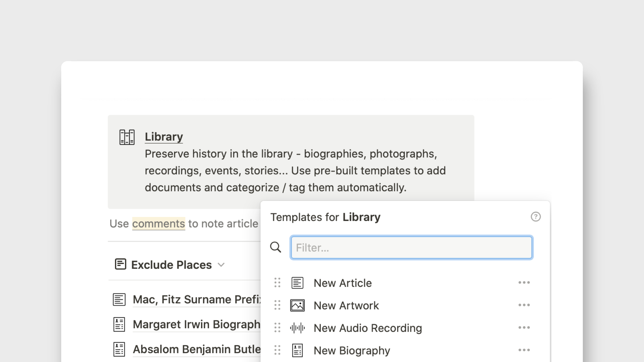Grab drag handle beside New Article
The image size is (644, 362).
(x=277, y=283)
